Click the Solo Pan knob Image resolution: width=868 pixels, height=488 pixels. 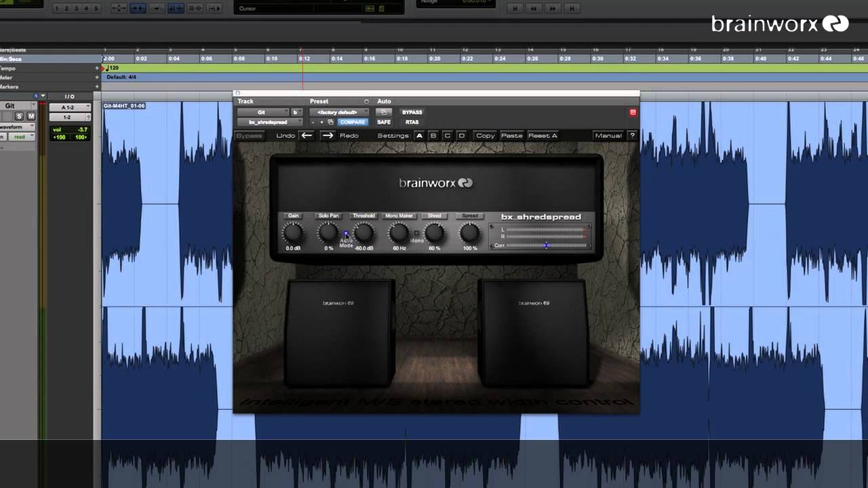tap(328, 233)
